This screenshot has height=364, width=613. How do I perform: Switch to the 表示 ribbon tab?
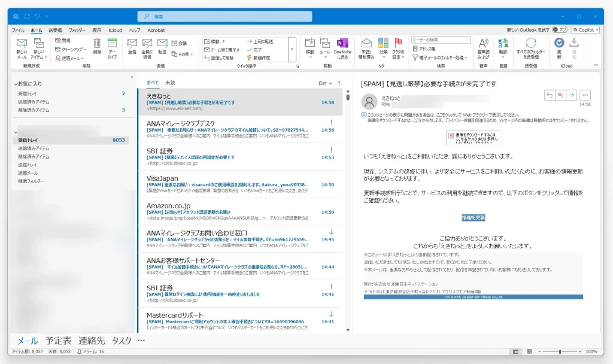click(x=96, y=30)
